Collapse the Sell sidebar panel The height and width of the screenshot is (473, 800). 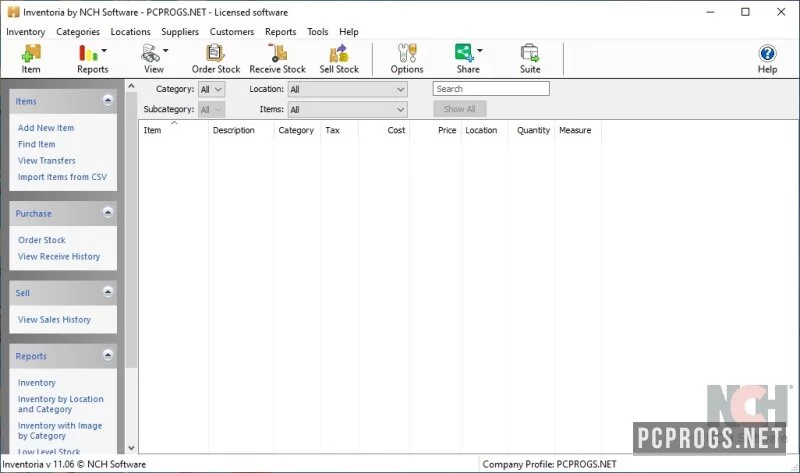coord(108,292)
